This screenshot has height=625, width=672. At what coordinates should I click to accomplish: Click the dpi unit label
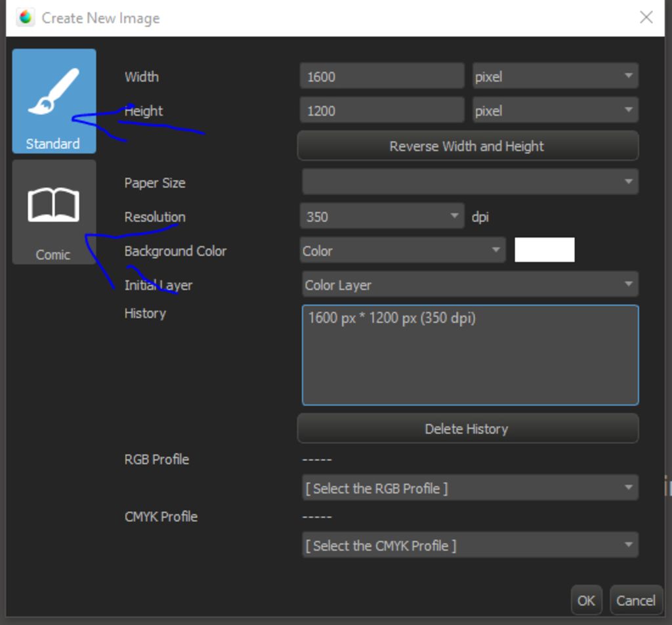pyautogui.click(x=480, y=217)
